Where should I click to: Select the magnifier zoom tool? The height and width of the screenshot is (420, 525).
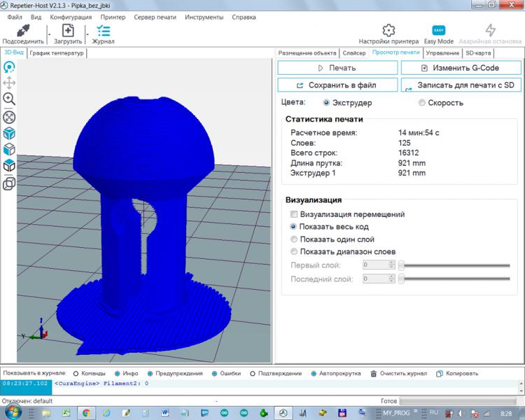10,99
